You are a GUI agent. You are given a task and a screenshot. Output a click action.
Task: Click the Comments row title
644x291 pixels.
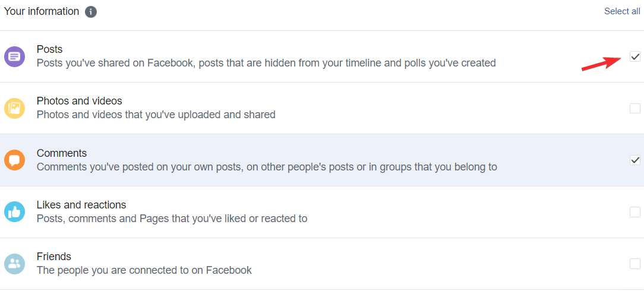click(x=62, y=153)
